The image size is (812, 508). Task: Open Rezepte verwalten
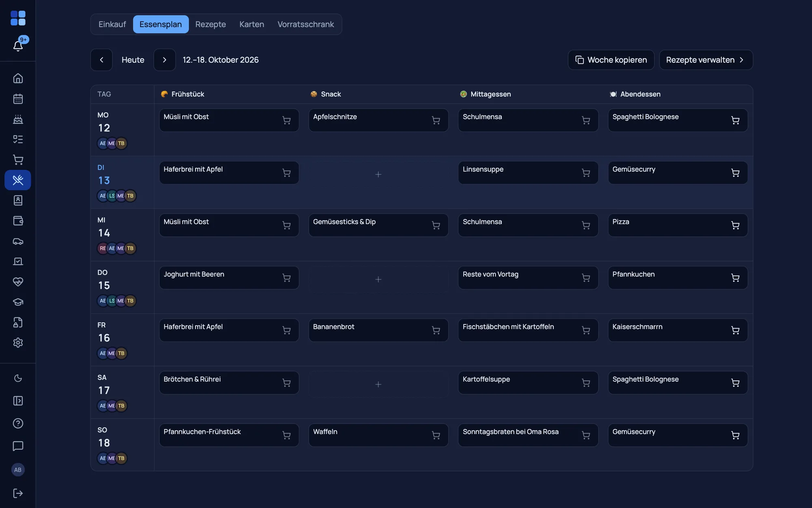(x=706, y=60)
